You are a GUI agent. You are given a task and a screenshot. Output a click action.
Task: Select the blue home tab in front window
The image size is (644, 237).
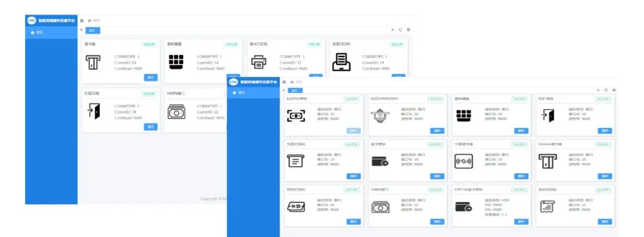click(295, 91)
